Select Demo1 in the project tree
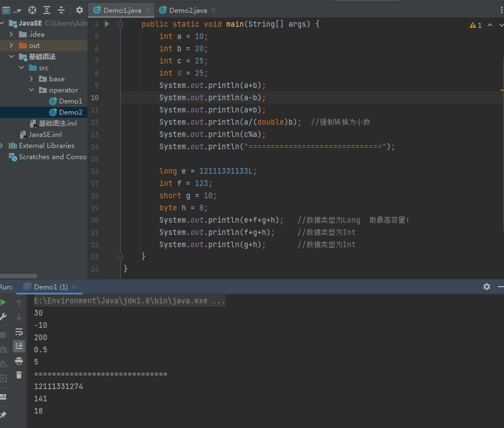 click(x=70, y=101)
